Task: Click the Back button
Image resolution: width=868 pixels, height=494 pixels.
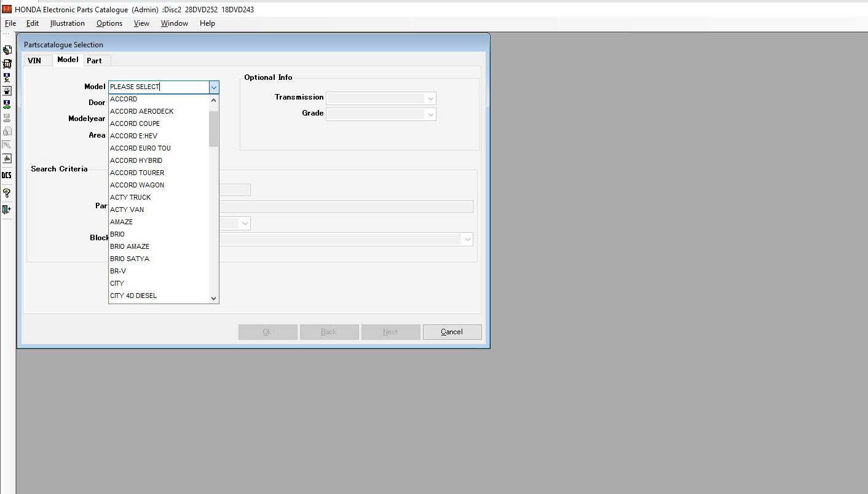Action: [x=329, y=332]
